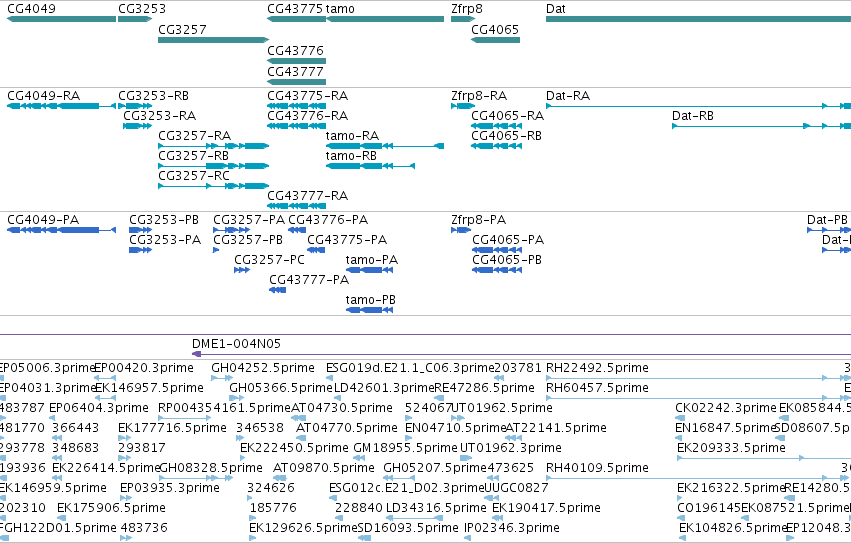The image size is (851, 543).
Task: Click protein CG4065-PB
Action: click(x=497, y=270)
